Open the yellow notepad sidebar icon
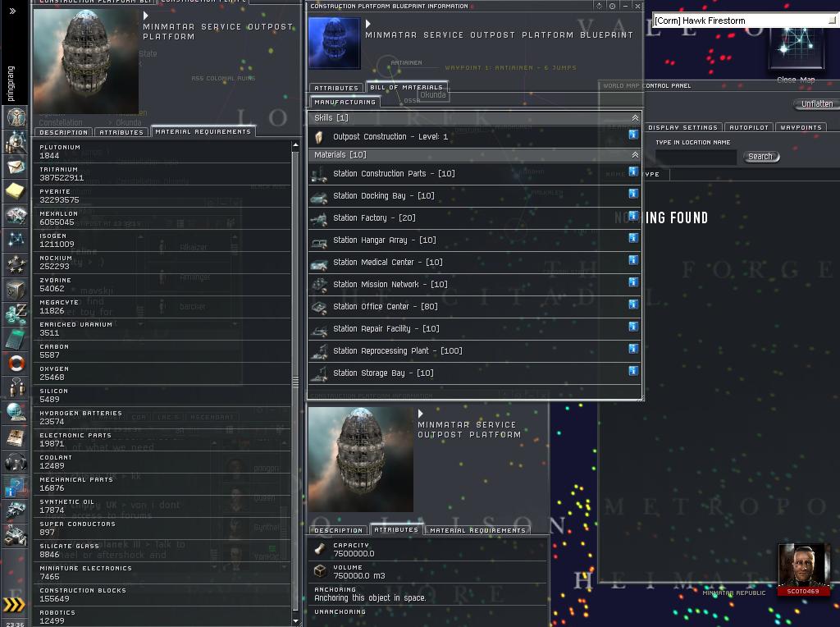840x627 pixels. [15, 190]
